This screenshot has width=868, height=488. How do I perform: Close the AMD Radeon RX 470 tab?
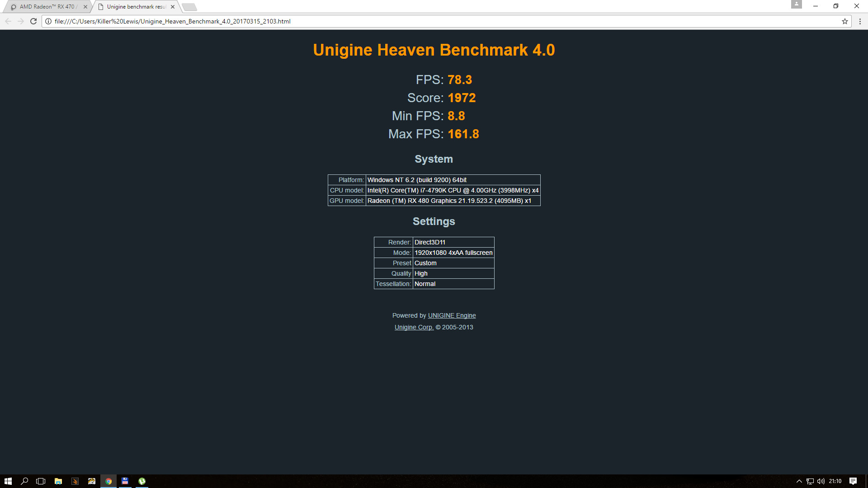(85, 7)
